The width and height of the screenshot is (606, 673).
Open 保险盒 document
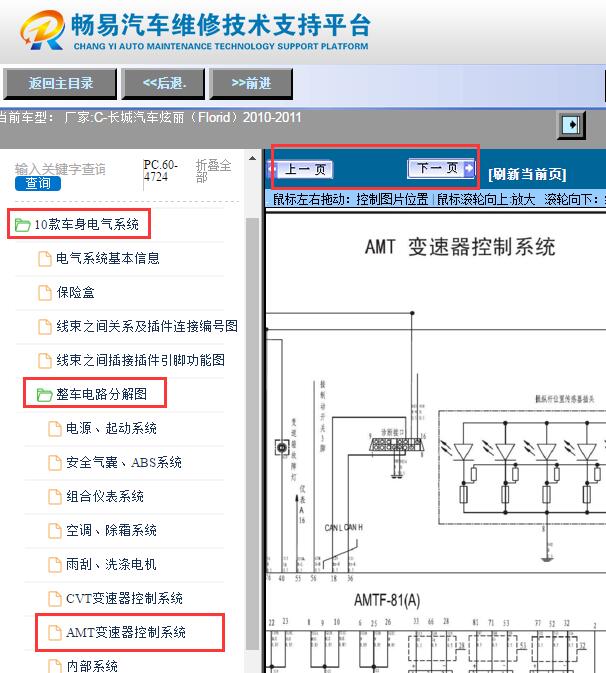click(76, 292)
